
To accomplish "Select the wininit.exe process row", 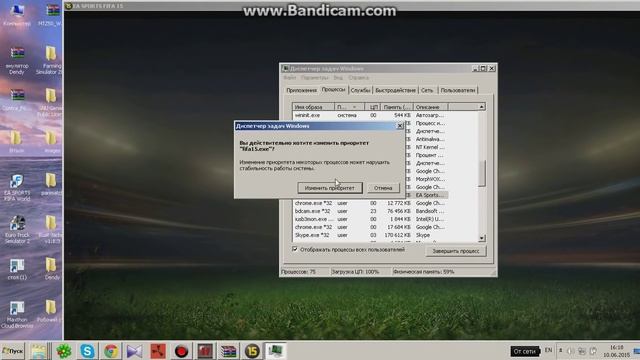I will (x=369, y=116).
